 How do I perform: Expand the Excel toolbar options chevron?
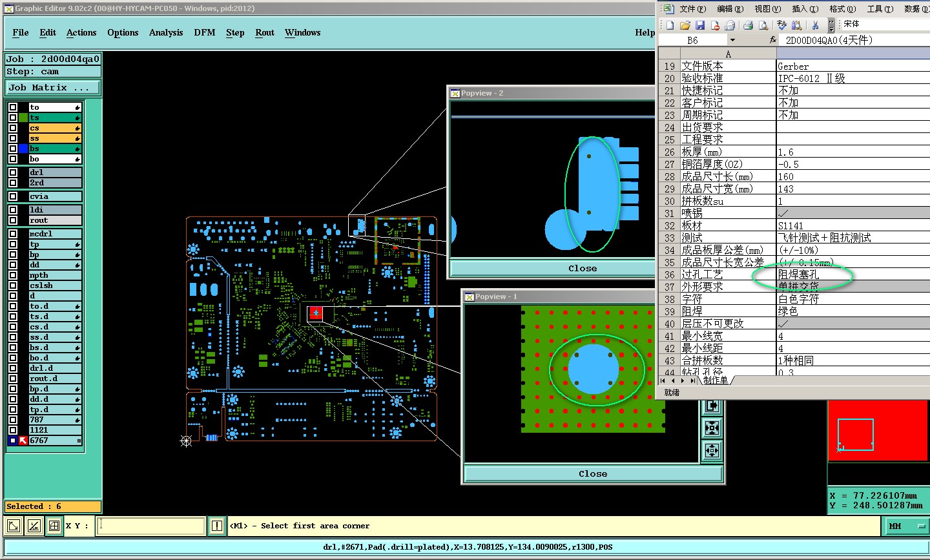831,25
